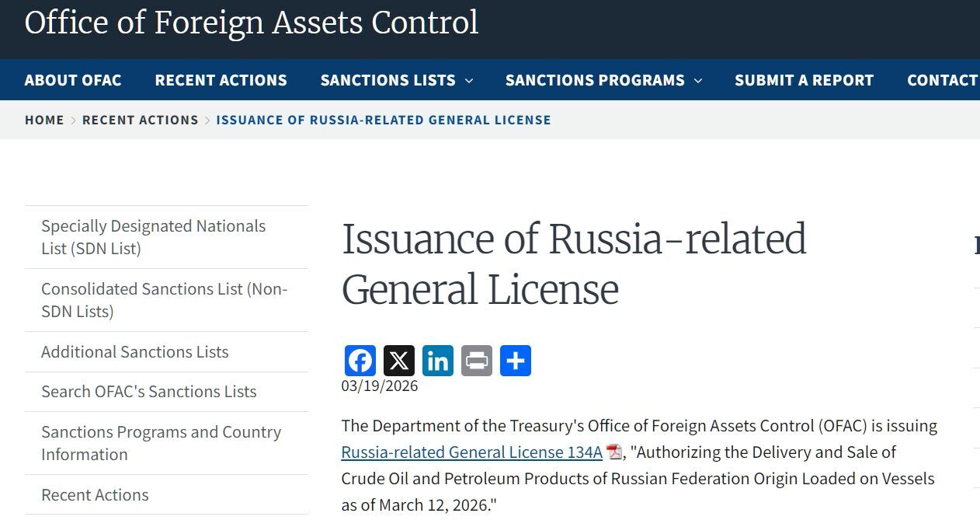The image size is (980, 520).
Task: View Sanctions Programs and Country Information
Action: pos(161,443)
